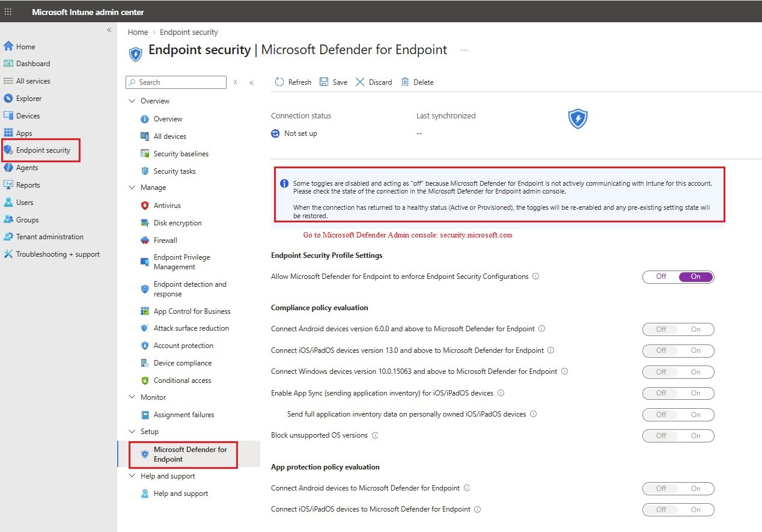Click info icon beside Block unsupported OS versions
Screen dimensions: 762x532
coord(375,435)
